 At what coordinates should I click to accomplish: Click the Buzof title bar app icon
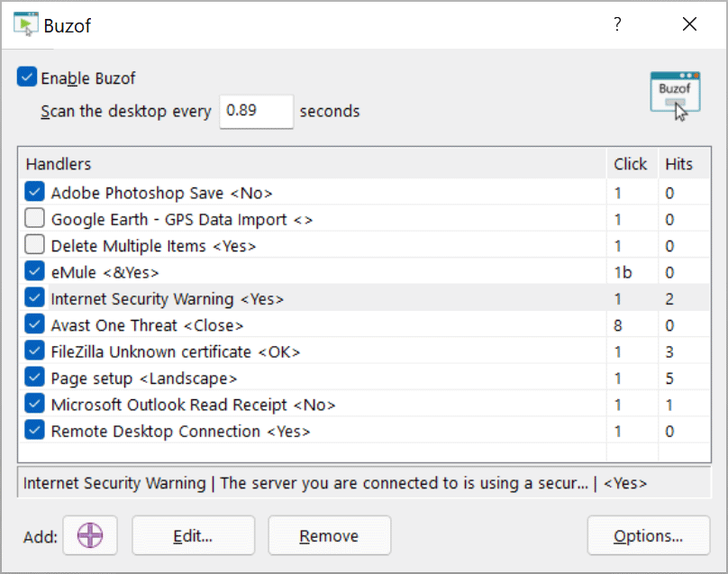25,24
